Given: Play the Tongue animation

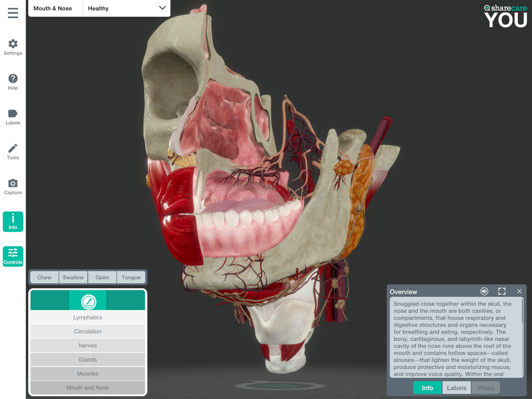Looking at the screenshot, I should pyautogui.click(x=131, y=277).
